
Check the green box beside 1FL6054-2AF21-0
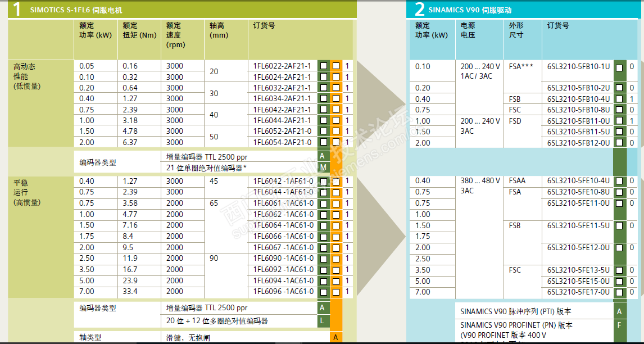click(324, 142)
